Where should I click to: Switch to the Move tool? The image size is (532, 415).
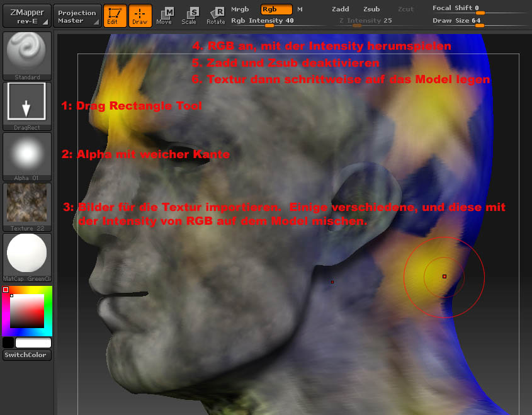pyautogui.click(x=164, y=16)
